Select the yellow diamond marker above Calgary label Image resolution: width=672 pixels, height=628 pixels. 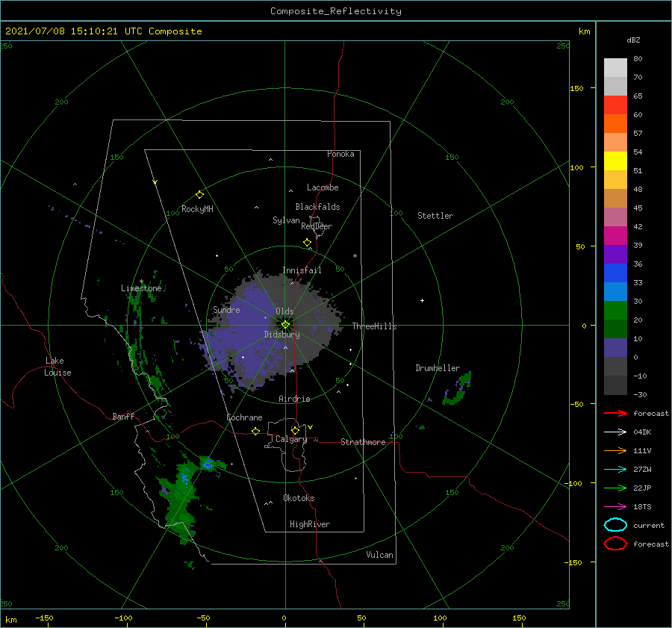pyautogui.click(x=295, y=430)
